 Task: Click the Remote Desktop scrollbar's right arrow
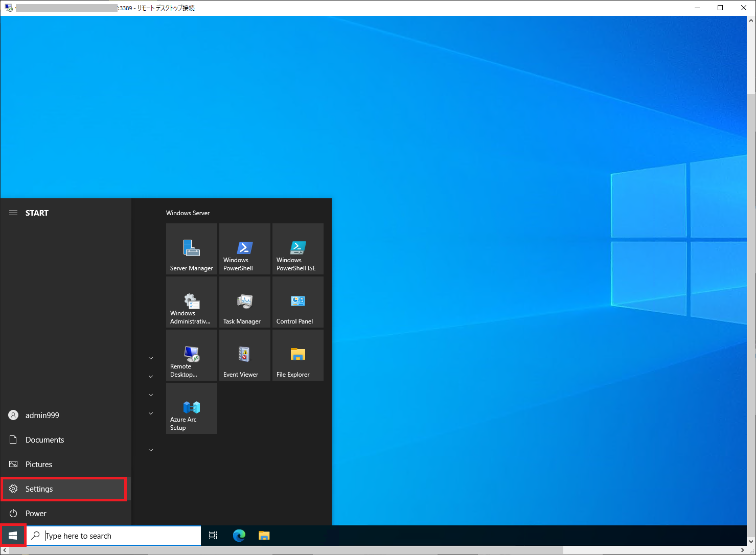tap(743, 550)
